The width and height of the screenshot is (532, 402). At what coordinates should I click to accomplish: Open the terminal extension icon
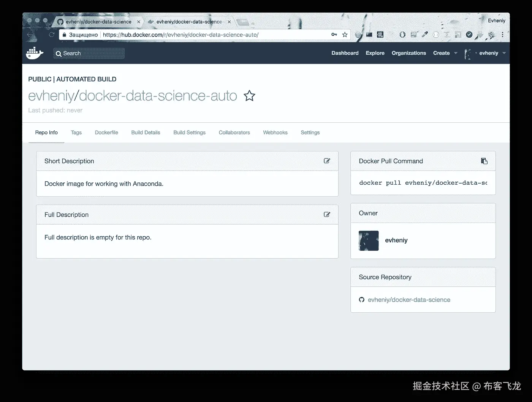(369, 35)
